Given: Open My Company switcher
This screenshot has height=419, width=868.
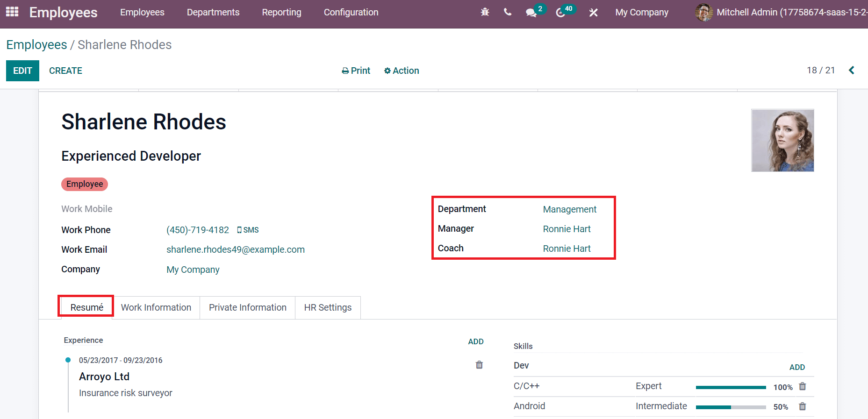Looking at the screenshot, I should tap(642, 12).
